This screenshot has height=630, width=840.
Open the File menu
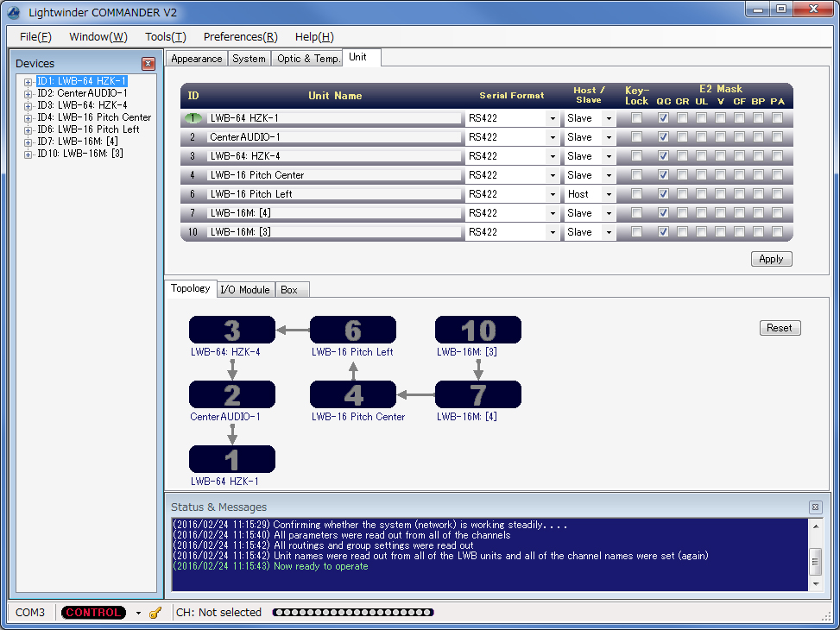[x=35, y=37]
